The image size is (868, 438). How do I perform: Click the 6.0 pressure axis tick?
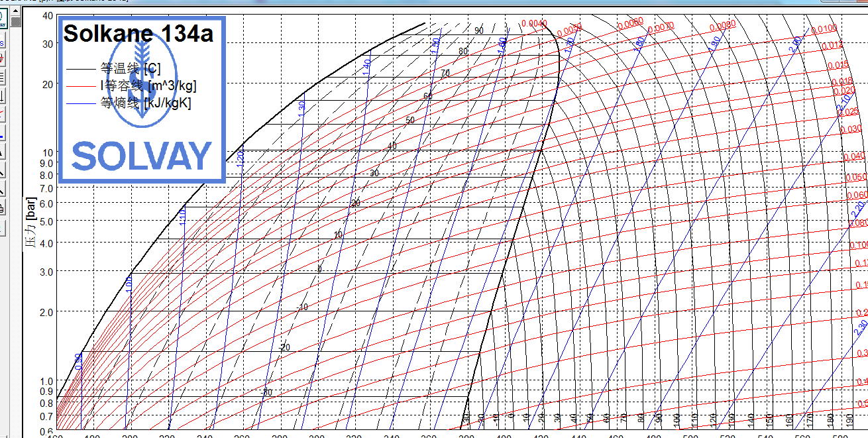click(46, 205)
